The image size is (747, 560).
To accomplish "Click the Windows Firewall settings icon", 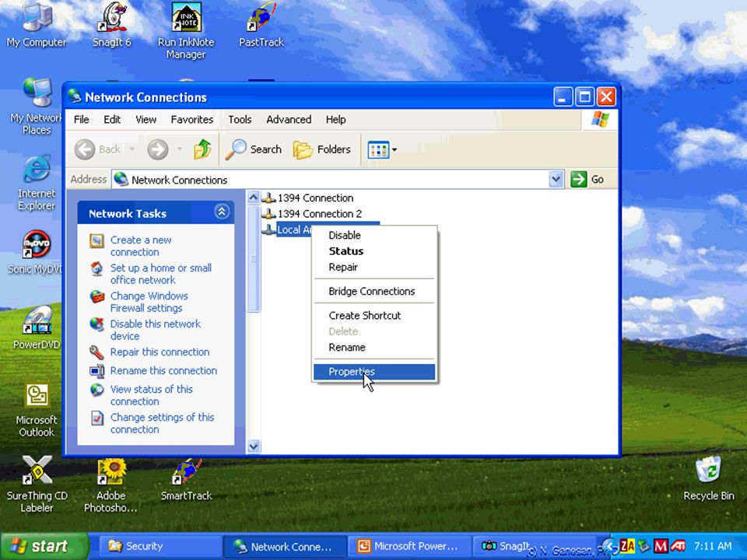I will (96, 296).
